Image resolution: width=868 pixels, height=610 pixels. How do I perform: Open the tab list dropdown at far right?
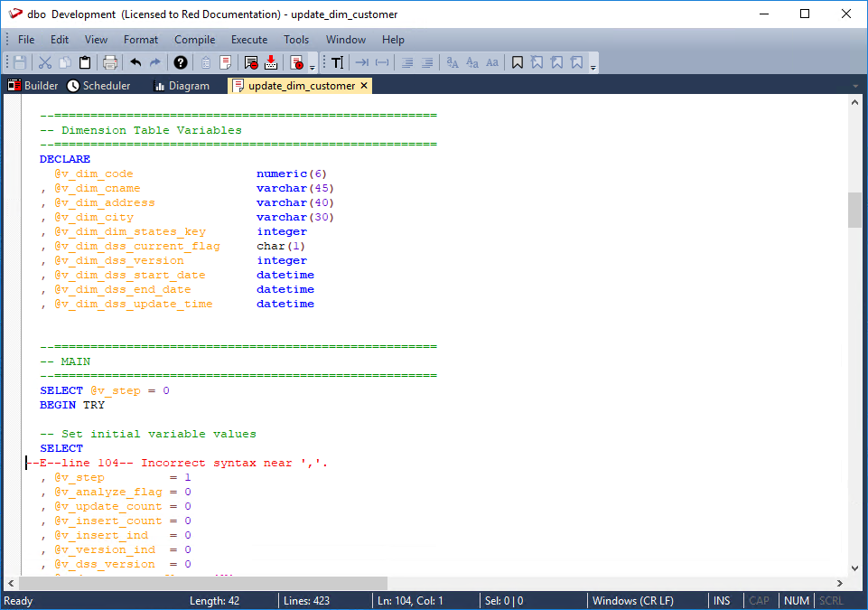855,86
